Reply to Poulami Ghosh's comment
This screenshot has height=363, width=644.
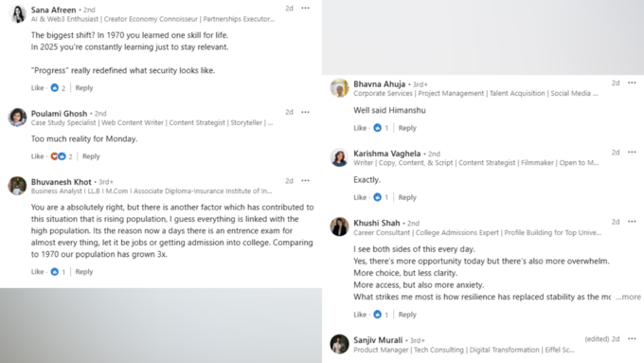[91, 156]
